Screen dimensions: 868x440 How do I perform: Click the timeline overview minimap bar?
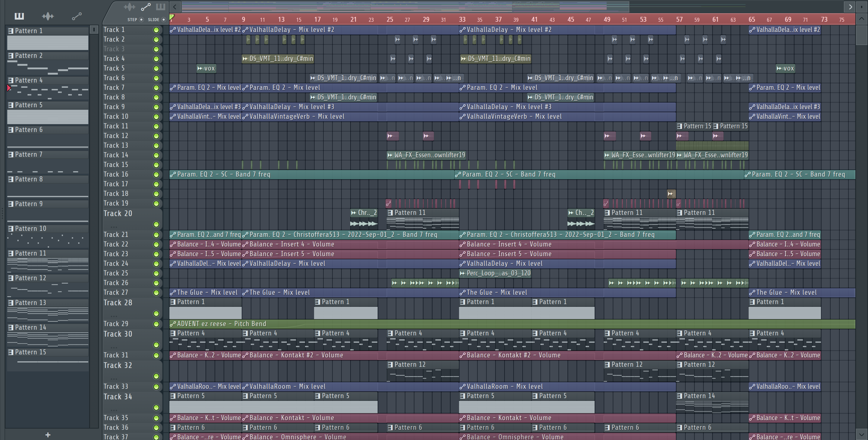[405, 6]
